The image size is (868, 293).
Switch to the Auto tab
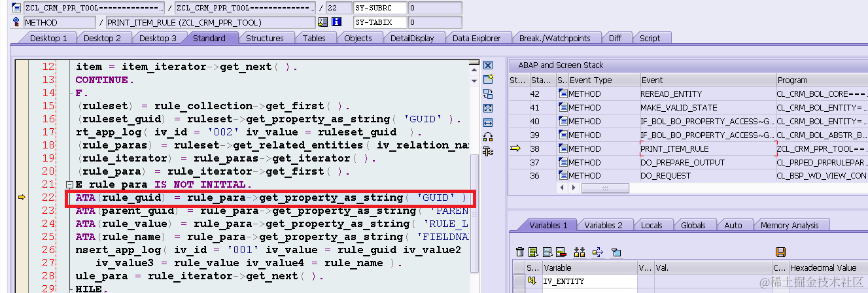(x=733, y=225)
